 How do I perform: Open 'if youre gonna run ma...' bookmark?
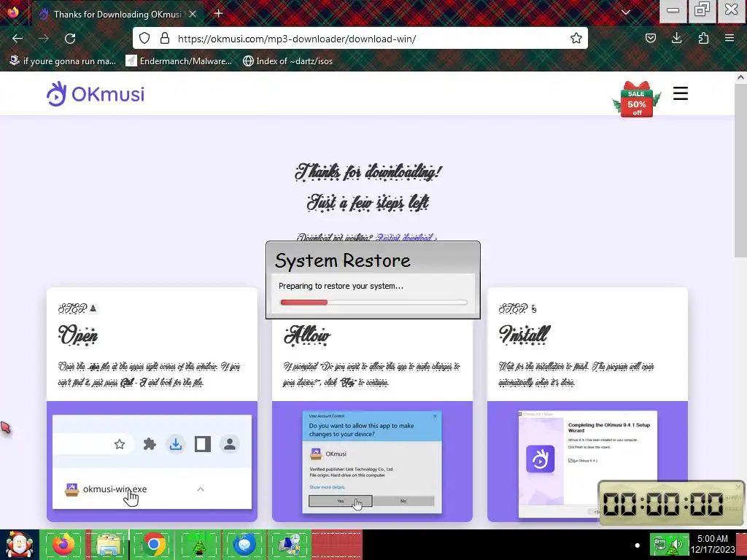tap(63, 61)
